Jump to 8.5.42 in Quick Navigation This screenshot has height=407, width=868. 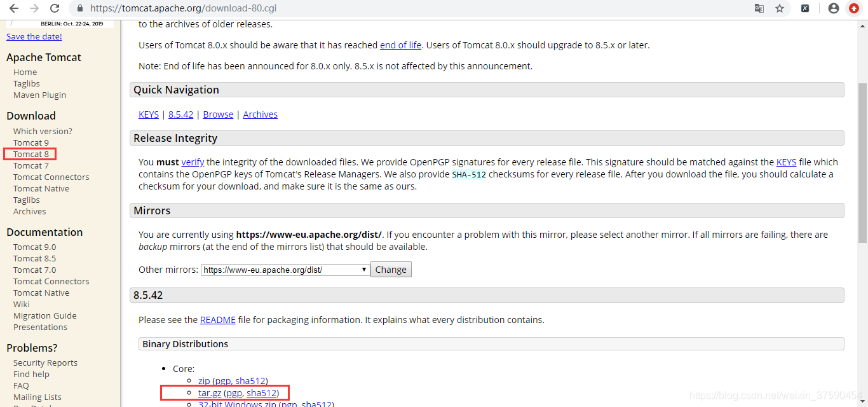pyautogui.click(x=180, y=114)
